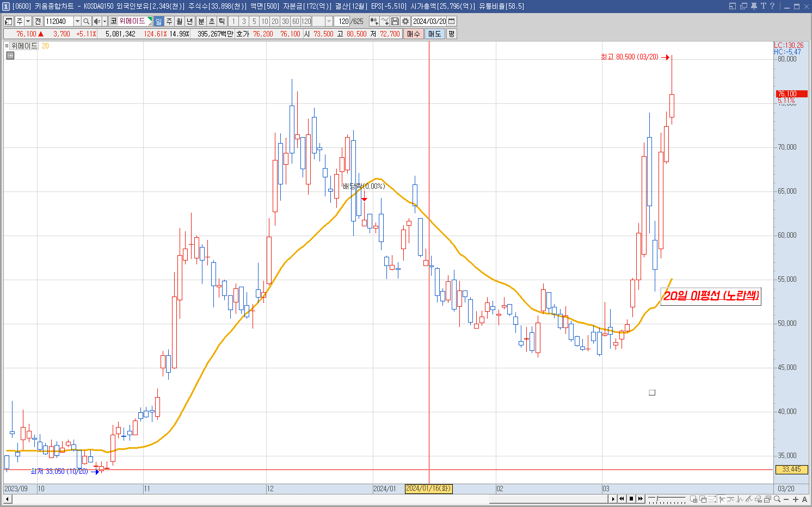This screenshot has height=507, width=812.
Task: Click the stock search magnifier icon
Action: coord(86,21)
